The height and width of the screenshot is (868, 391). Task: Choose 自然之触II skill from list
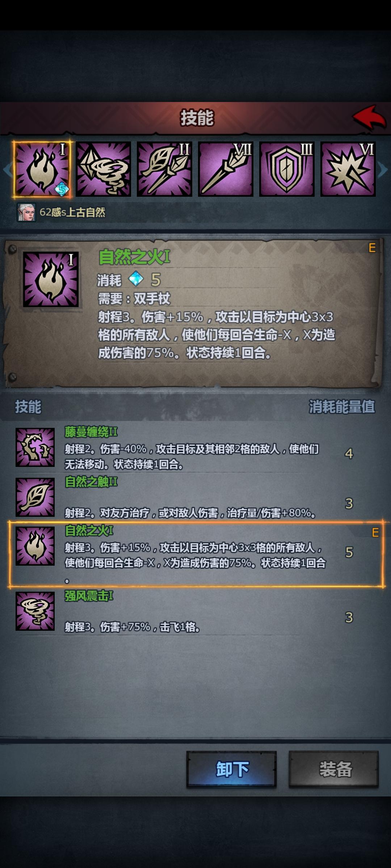click(x=195, y=497)
